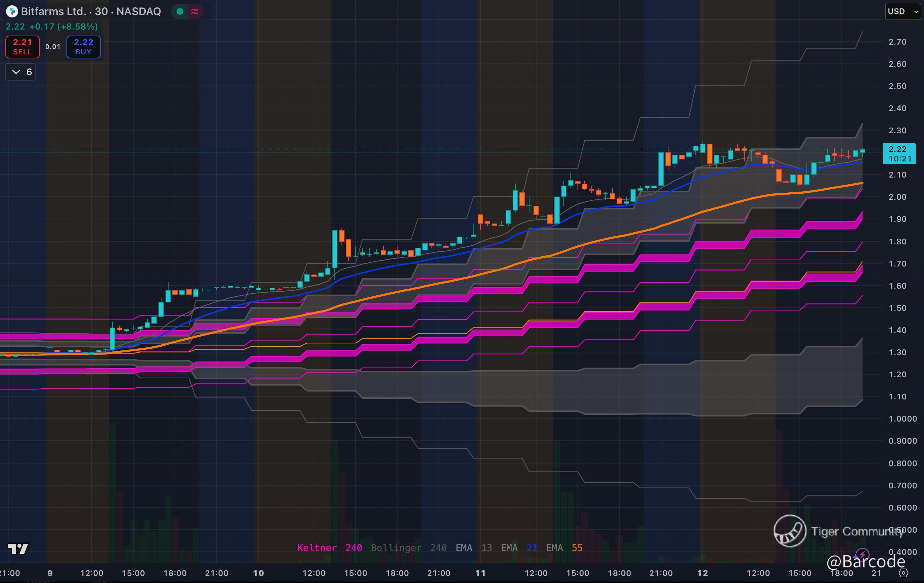This screenshot has width=924, height=583.
Task: Click the Tiger Community logo watermark
Action: [x=790, y=531]
